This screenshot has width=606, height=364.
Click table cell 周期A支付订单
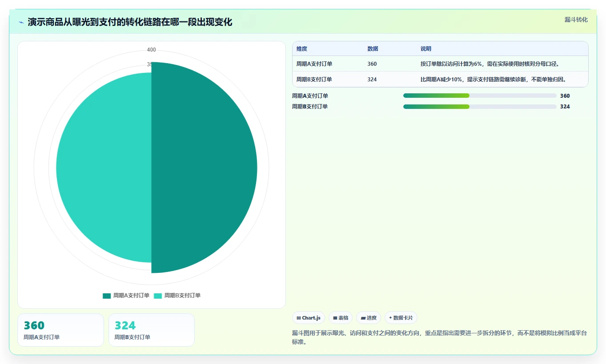click(314, 64)
